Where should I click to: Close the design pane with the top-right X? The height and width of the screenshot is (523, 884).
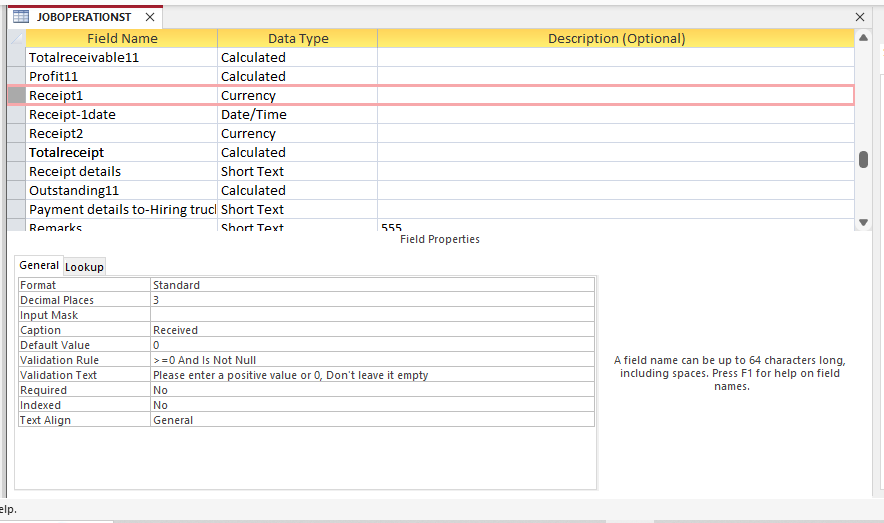[x=860, y=17]
